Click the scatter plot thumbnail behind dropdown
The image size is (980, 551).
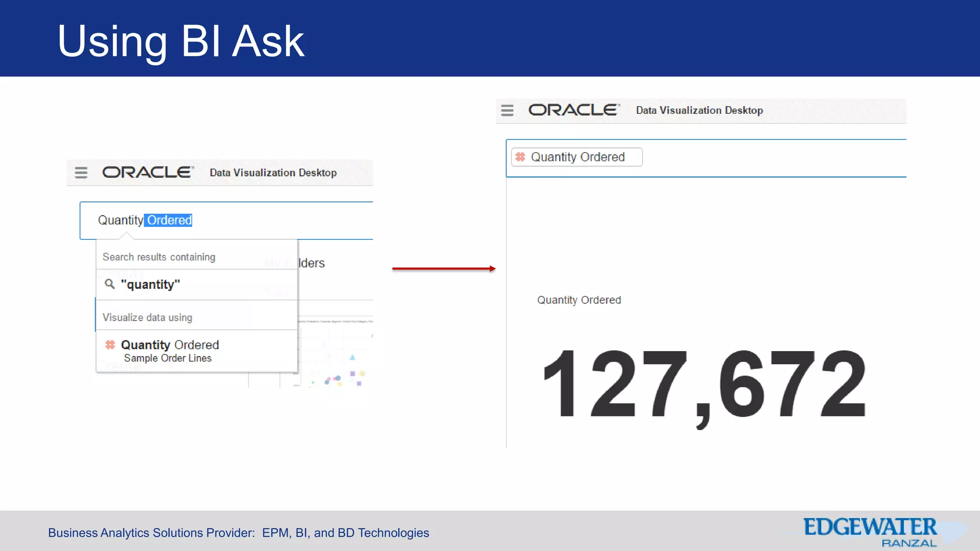[x=335, y=352]
